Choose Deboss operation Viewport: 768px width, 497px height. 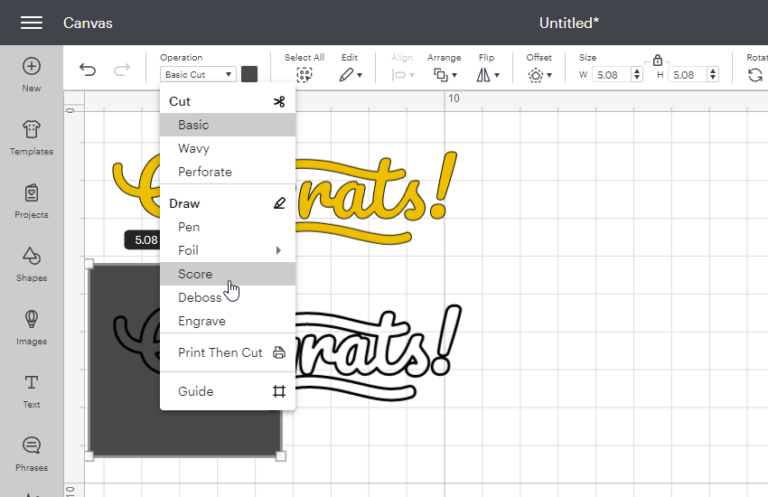tap(228, 297)
